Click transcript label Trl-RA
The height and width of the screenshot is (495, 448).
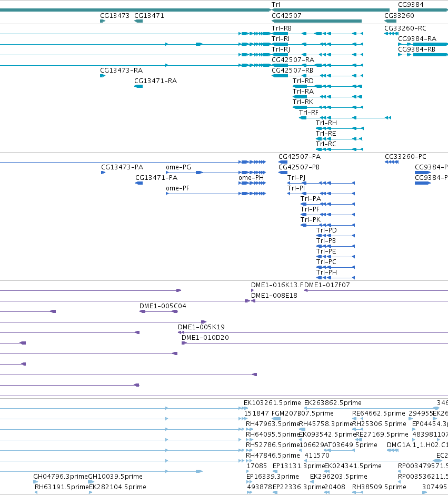303,91
